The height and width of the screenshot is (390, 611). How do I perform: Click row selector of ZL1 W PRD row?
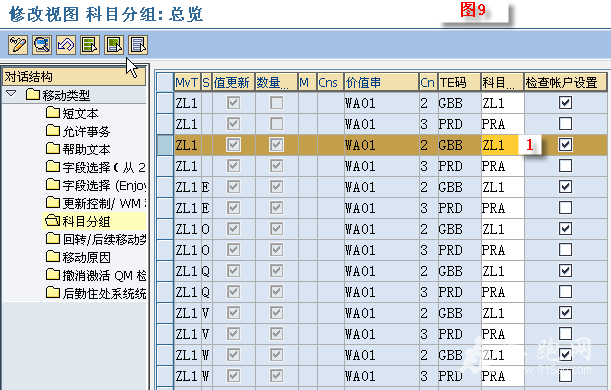tap(165, 376)
